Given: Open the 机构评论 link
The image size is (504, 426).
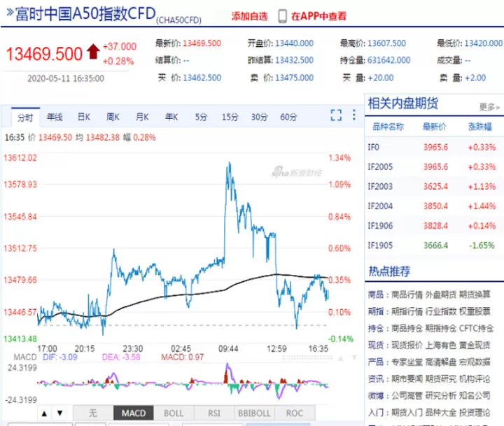Looking at the screenshot, I should 475,379.
